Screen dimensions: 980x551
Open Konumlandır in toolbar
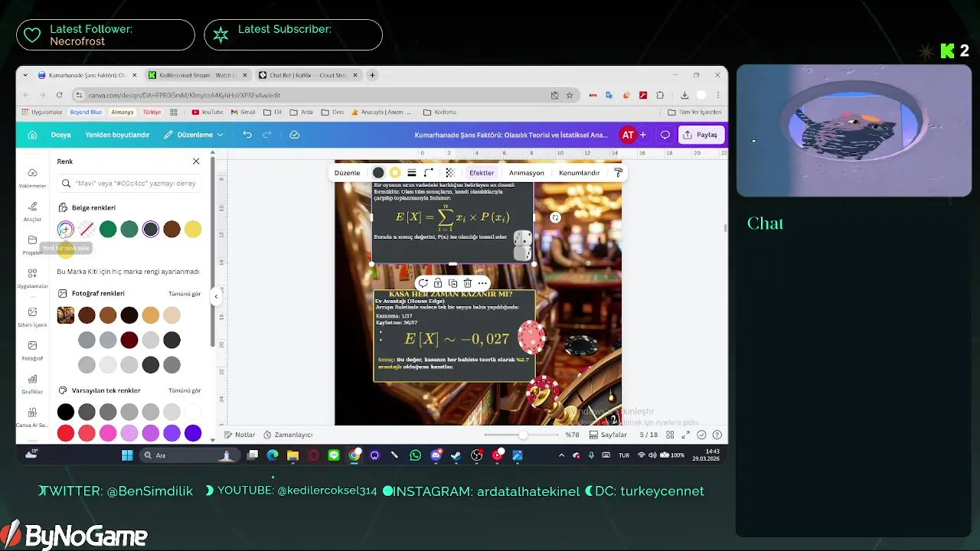(x=579, y=173)
